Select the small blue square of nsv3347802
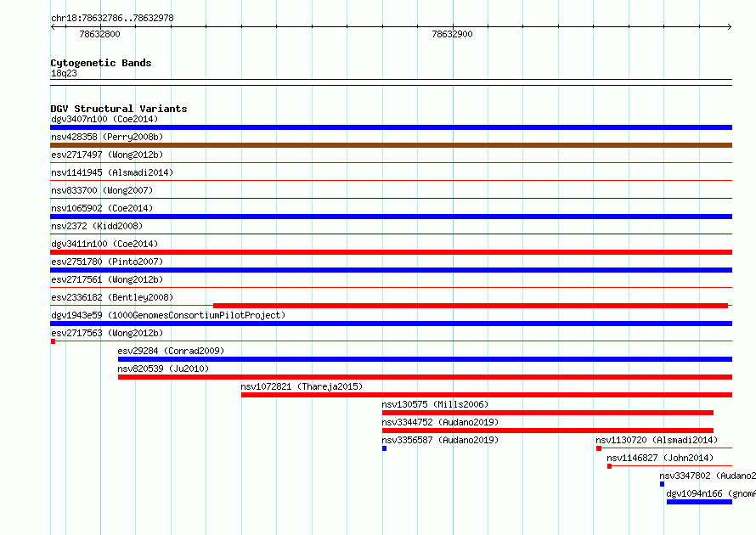The width and height of the screenshot is (756, 535). point(662,484)
